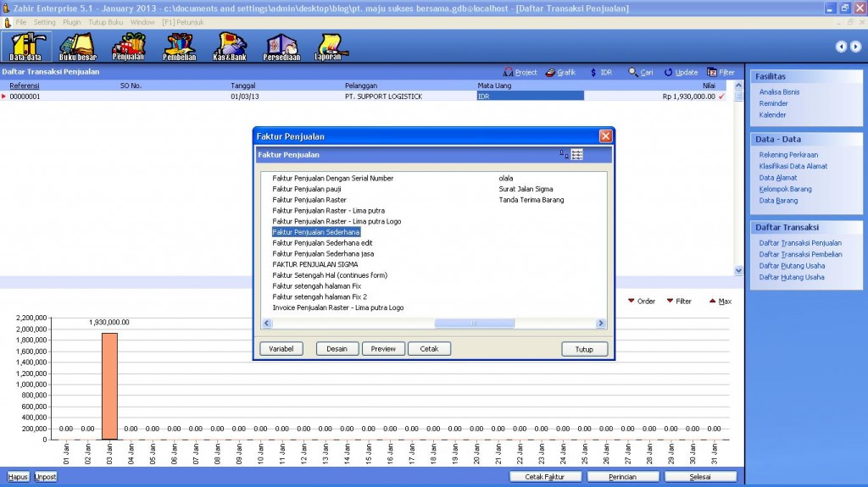Open Daftar Transaksi Pembelian link
This screenshot has height=487, width=868.
800,254
